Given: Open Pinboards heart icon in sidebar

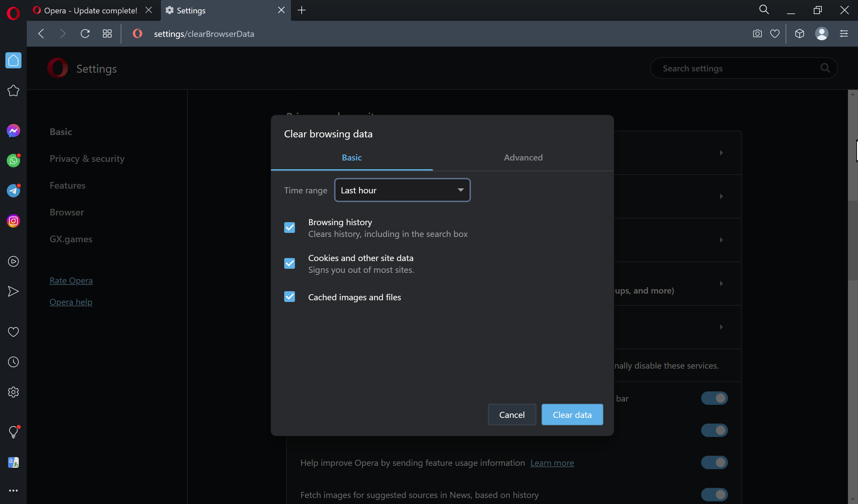Looking at the screenshot, I should click(13, 332).
